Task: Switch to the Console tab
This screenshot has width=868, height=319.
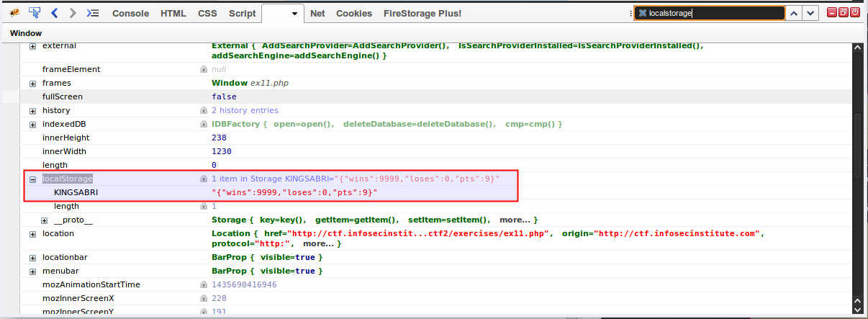Action: coord(131,13)
